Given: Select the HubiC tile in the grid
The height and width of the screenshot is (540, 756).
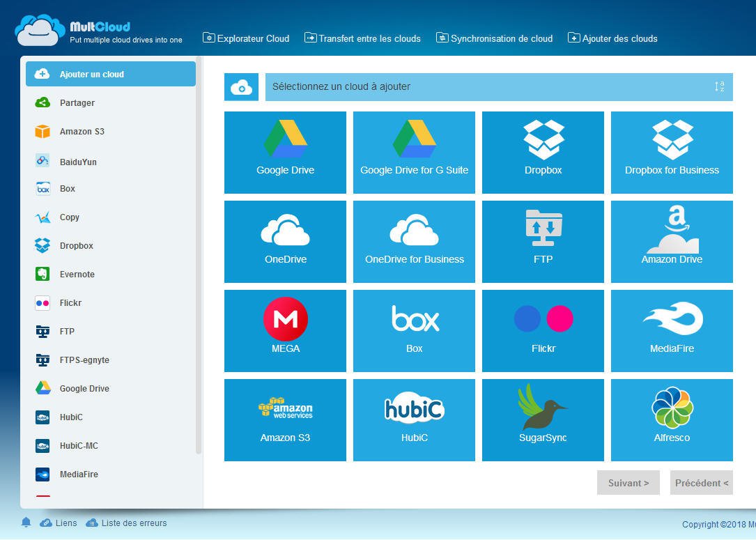Looking at the screenshot, I should [x=414, y=420].
